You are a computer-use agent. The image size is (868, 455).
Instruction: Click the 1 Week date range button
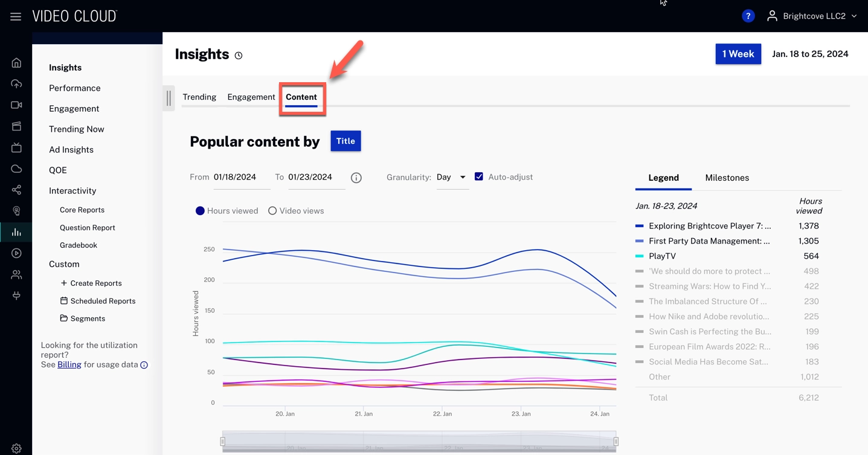point(738,54)
